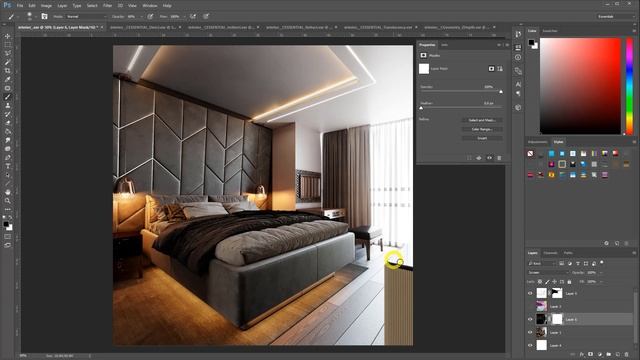640x360 pixels.
Task: Switch to the Swatches tab
Action: click(550, 31)
